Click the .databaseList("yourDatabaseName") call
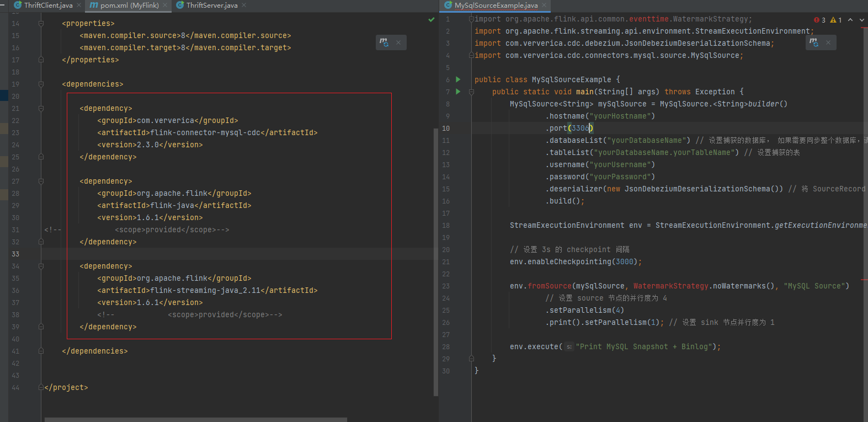Image resolution: width=868 pixels, height=422 pixels. pos(618,141)
